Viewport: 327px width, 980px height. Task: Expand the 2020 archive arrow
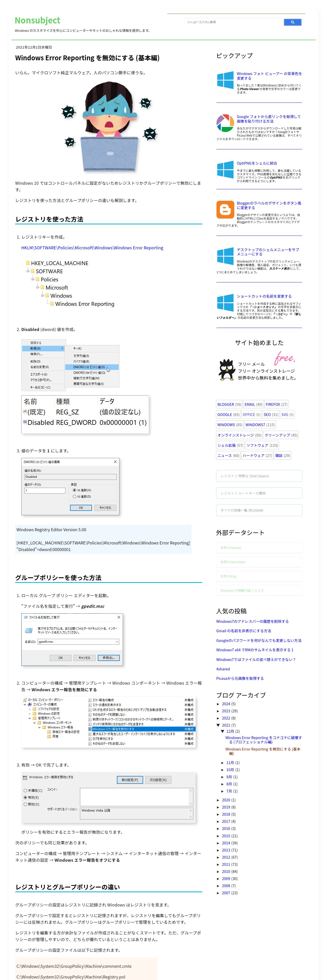tap(218, 800)
